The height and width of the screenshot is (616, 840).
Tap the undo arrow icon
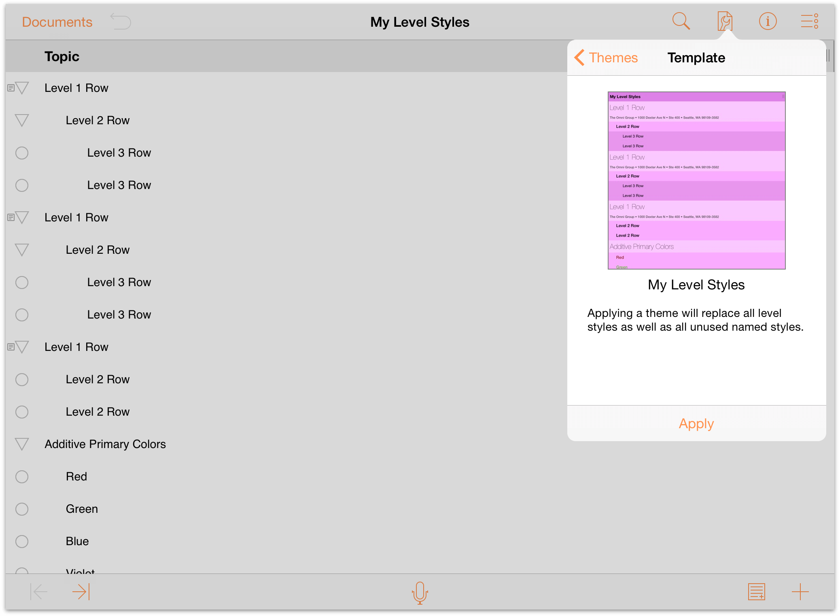[x=121, y=21]
